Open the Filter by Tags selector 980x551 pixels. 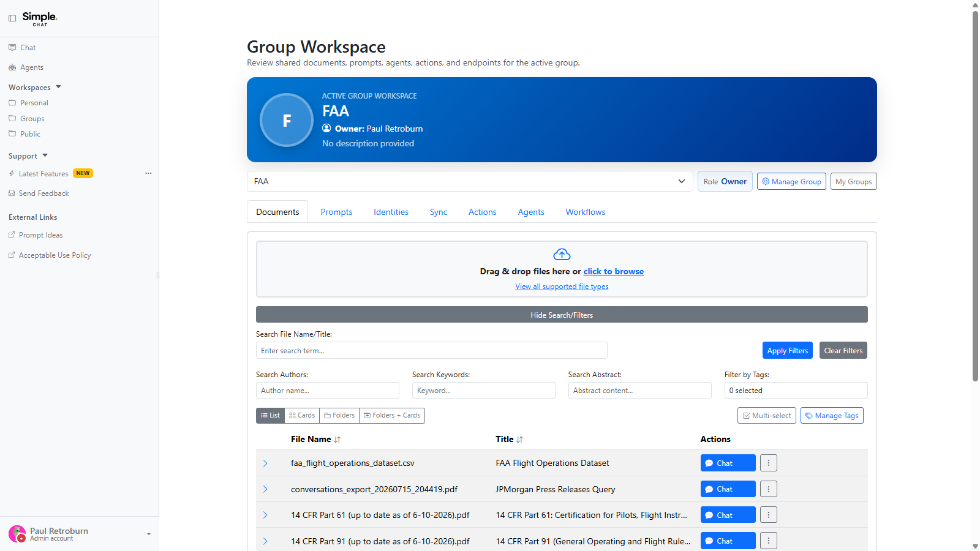pyautogui.click(x=796, y=390)
